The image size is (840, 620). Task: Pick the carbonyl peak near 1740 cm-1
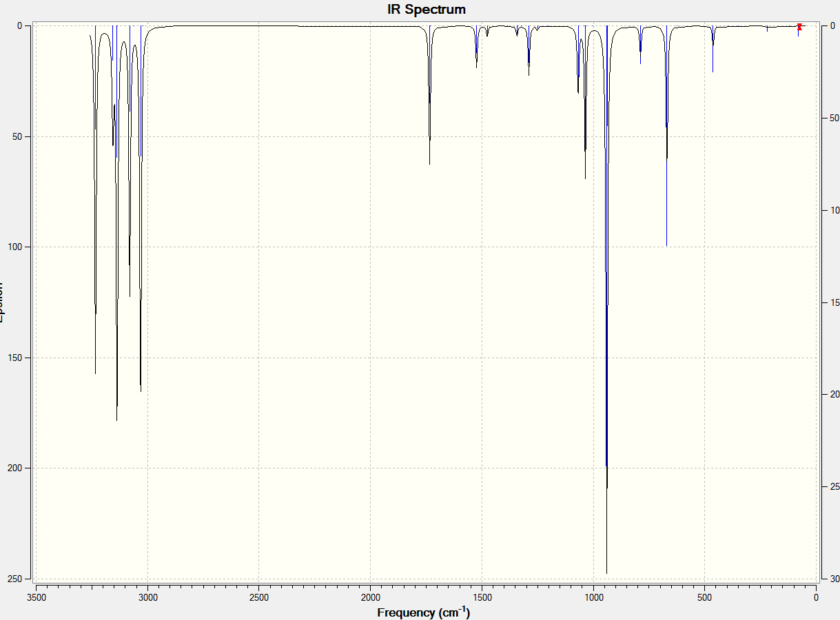[429, 96]
